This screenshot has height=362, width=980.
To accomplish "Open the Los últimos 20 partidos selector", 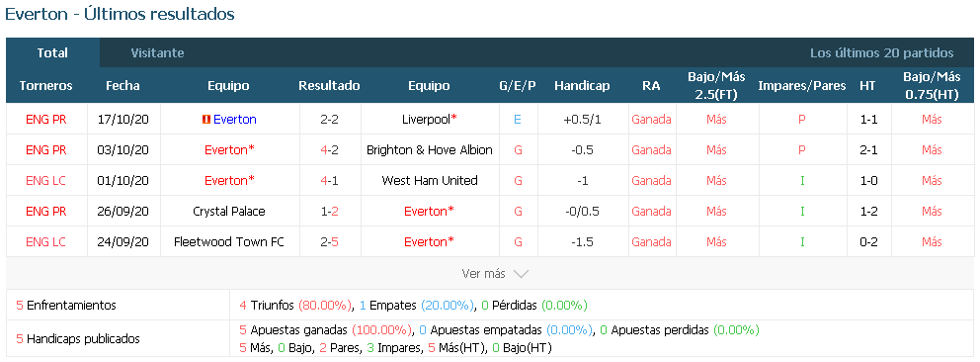I will [882, 53].
